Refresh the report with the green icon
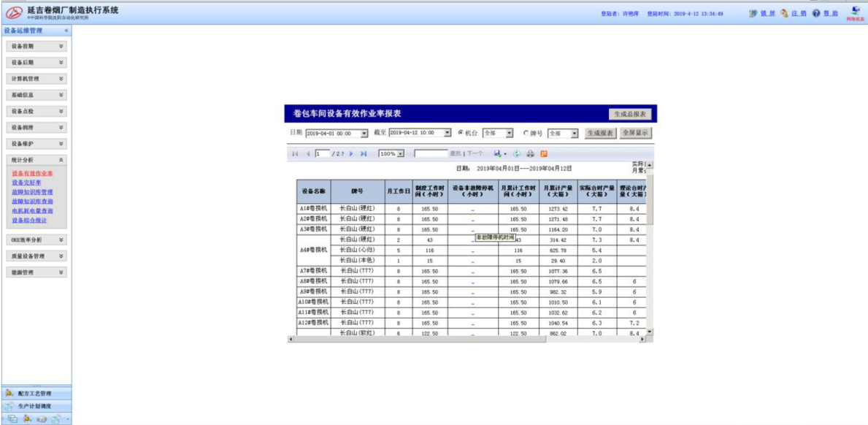The image size is (868, 425). pos(516,154)
